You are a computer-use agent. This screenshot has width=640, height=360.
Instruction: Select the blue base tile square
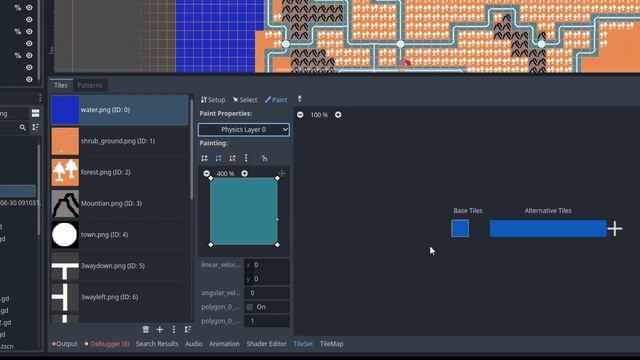pyautogui.click(x=460, y=229)
